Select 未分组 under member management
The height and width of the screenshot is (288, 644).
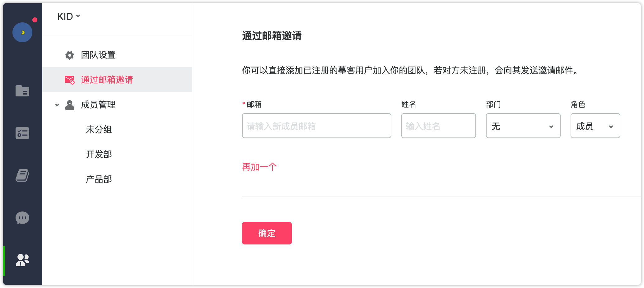click(99, 129)
